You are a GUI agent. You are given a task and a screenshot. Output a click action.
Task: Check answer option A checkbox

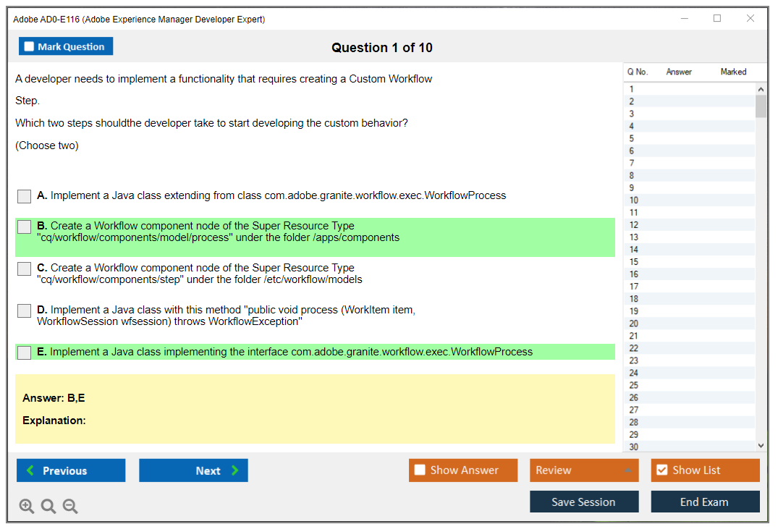pyautogui.click(x=25, y=196)
